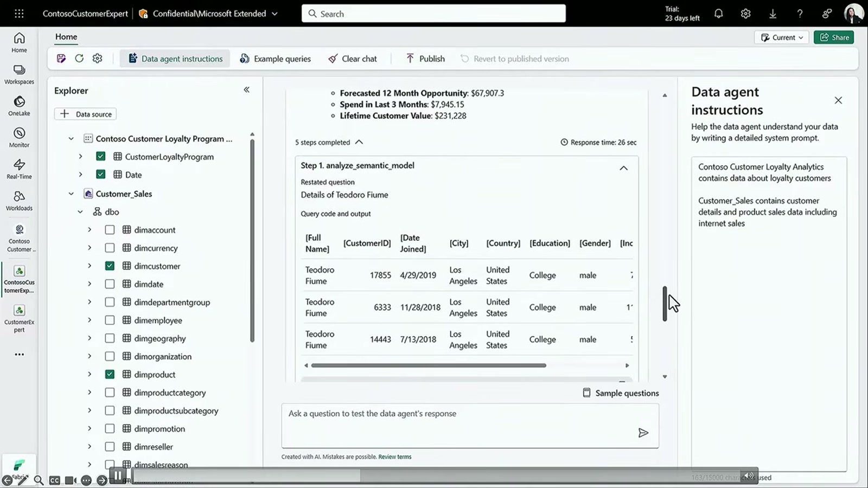Collapse the Contoso Customer Loyalty Program node
Viewport: 868px width, 488px height.
pyautogui.click(x=71, y=139)
